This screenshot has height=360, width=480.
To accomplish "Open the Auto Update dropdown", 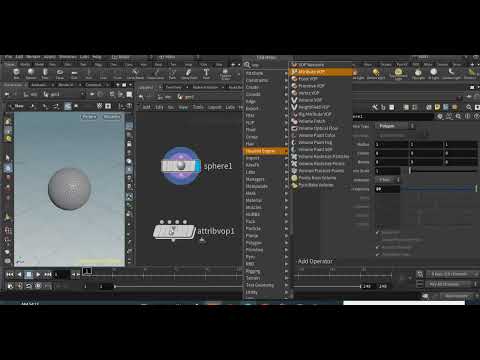I will tap(457, 296).
